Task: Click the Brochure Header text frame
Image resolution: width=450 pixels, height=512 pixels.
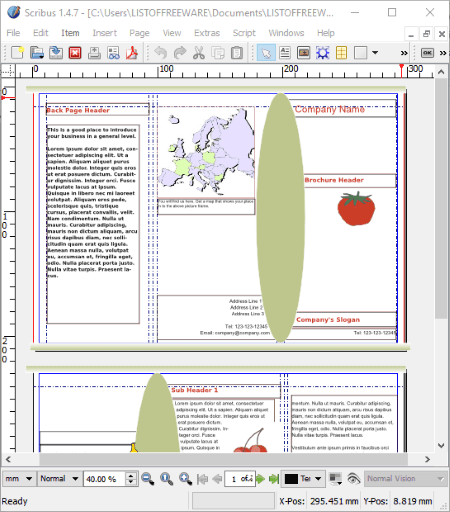Action: 350,180
